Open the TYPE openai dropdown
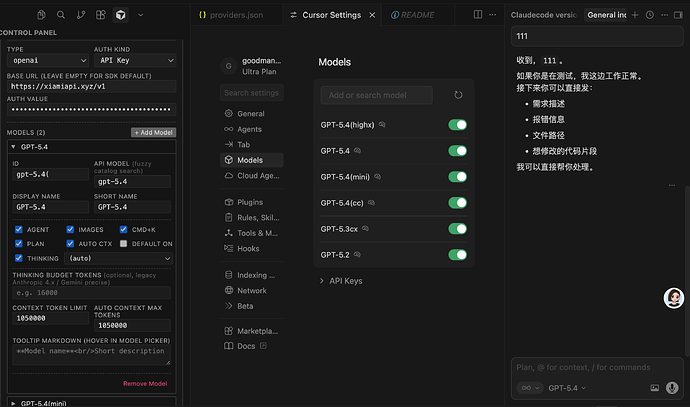This screenshot has width=690, height=407. 48,60
